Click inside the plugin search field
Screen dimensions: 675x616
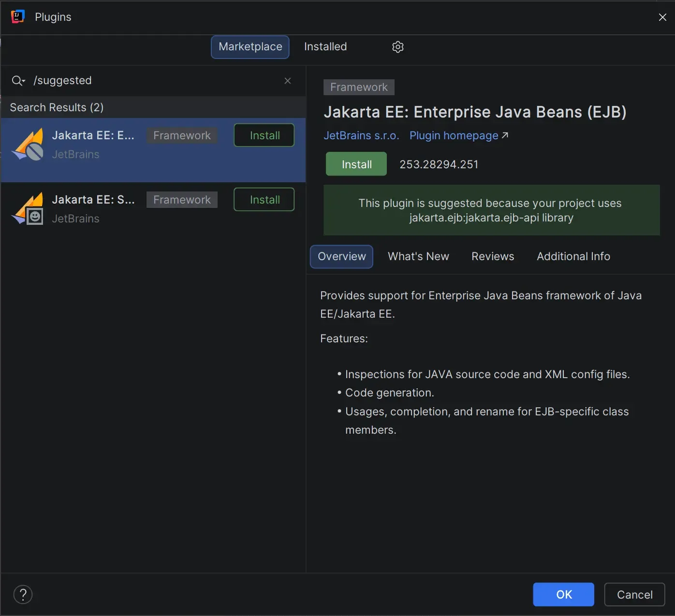(x=155, y=81)
